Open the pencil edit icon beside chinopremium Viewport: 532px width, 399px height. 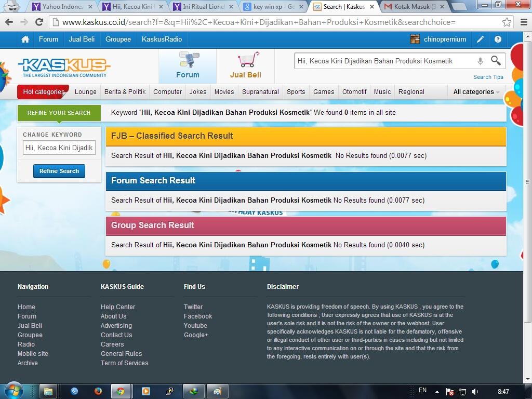[481, 39]
